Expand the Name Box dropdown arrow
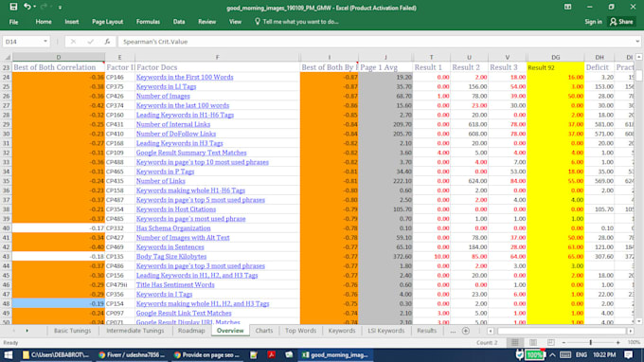 (x=45, y=42)
